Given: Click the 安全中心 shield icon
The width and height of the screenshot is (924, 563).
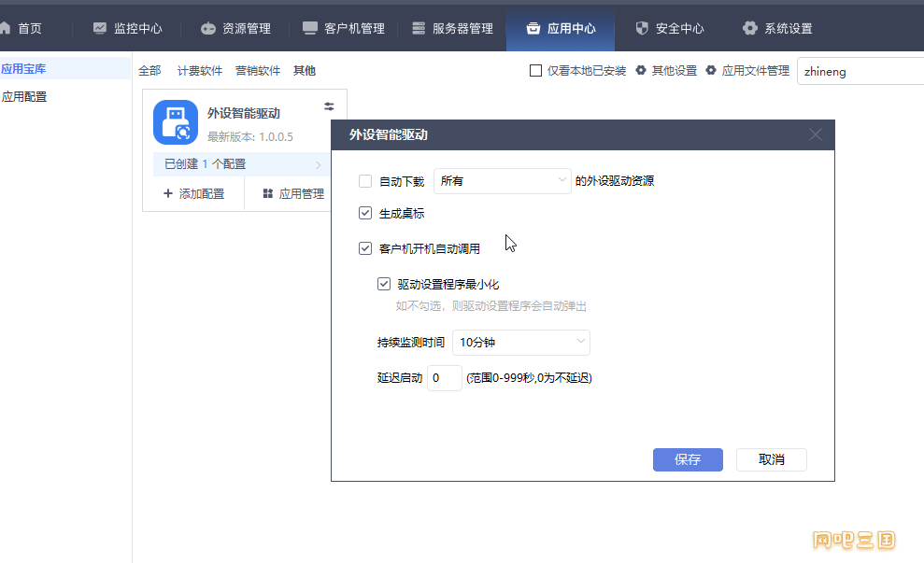Looking at the screenshot, I should [x=642, y=28].
